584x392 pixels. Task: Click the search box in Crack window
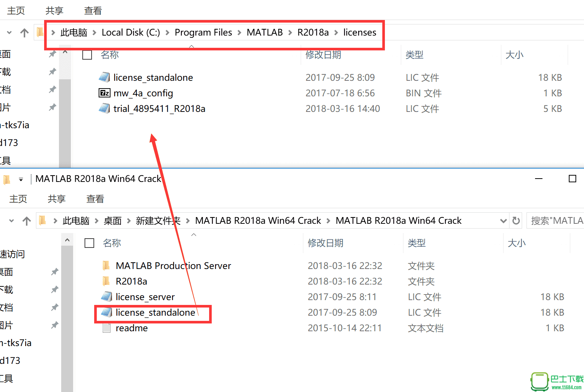coord(555,221)
